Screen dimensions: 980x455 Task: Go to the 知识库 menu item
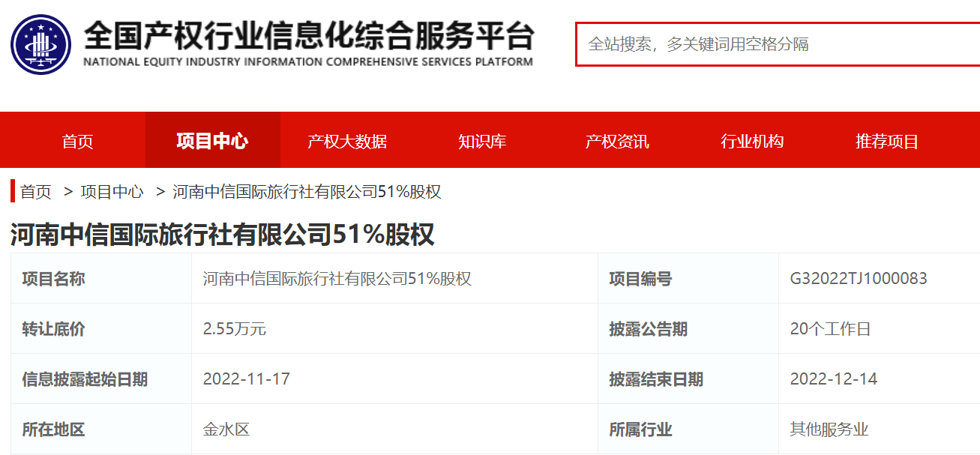click(482, 141)
